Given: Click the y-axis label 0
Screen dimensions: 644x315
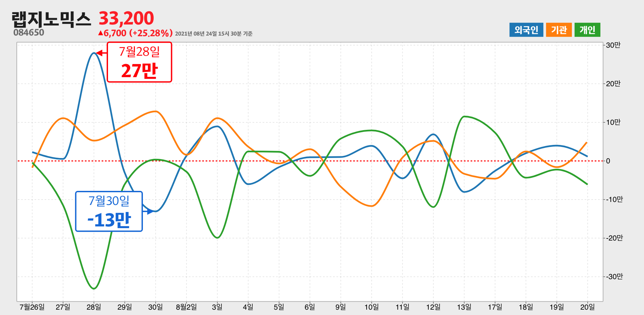Looking at the screenshot, I should tap(608, 161).
